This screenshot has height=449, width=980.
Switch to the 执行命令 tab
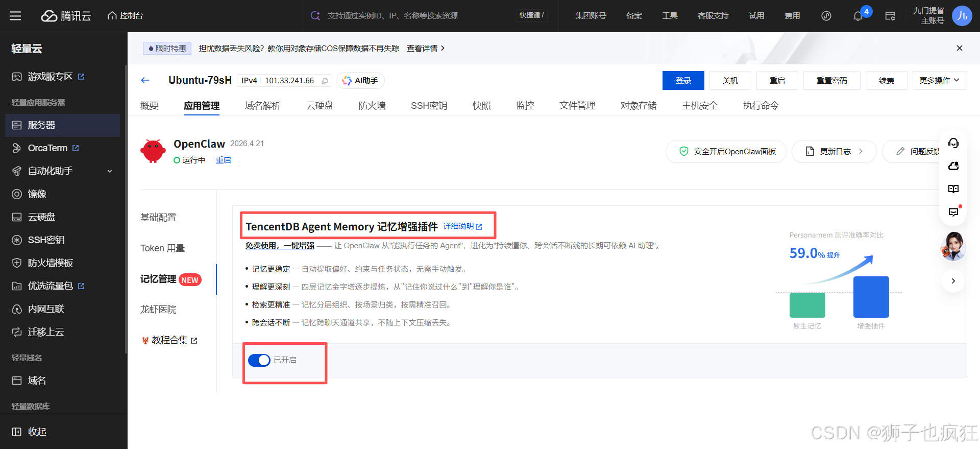click(x=761, y=106)
